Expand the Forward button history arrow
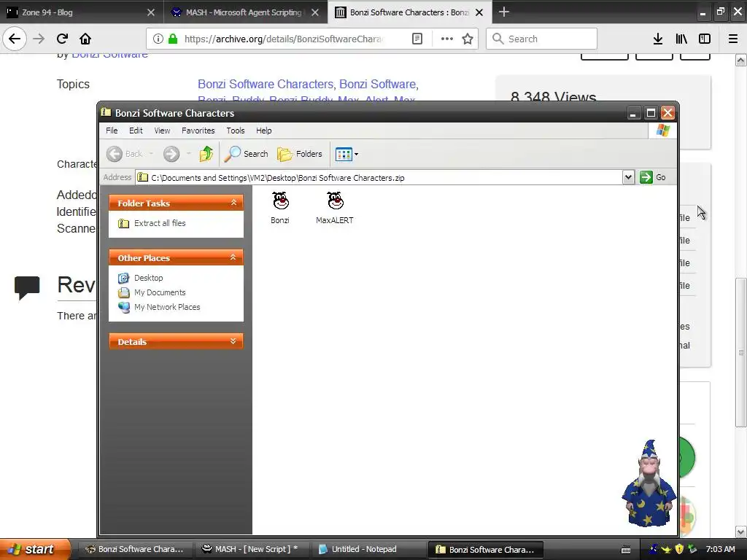747x560 pixels. pyautogui.click(x=188, y=154)
